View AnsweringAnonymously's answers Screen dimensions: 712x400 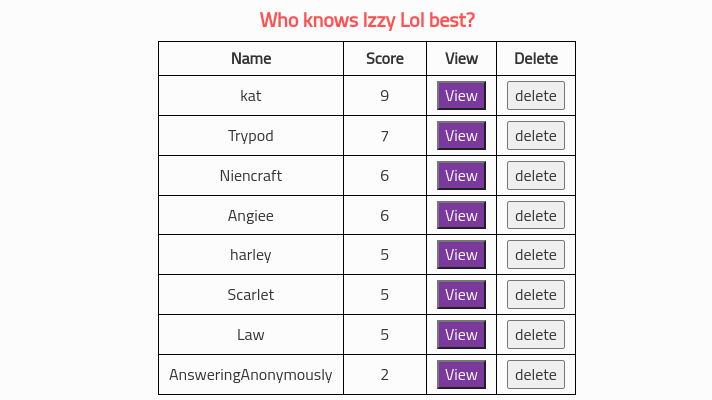tap(461, 375)
